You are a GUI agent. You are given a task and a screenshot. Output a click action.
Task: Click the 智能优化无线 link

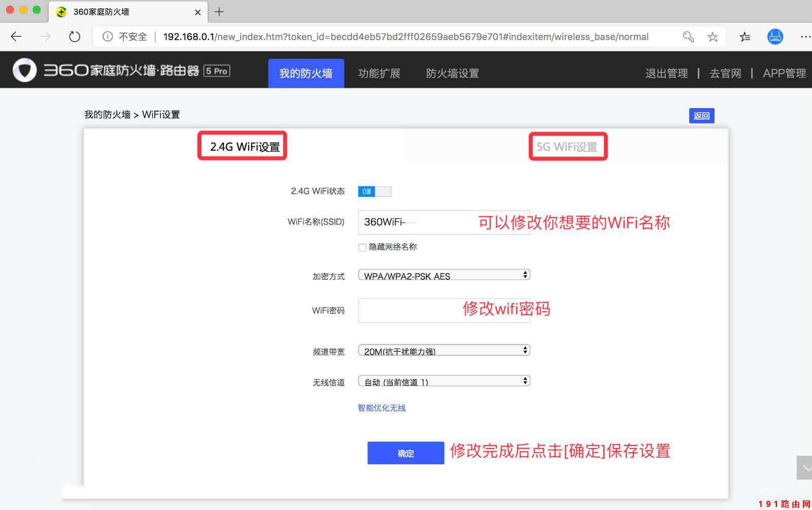381,407
